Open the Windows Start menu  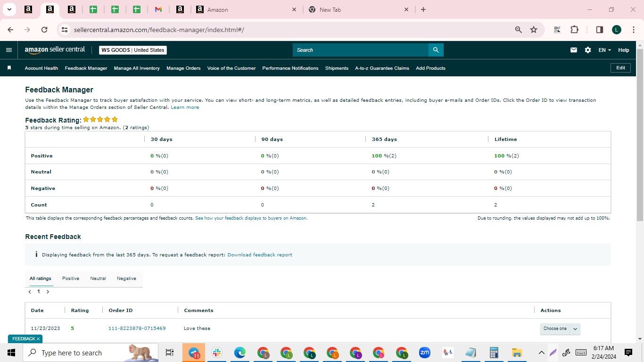(x=11, y=353)
